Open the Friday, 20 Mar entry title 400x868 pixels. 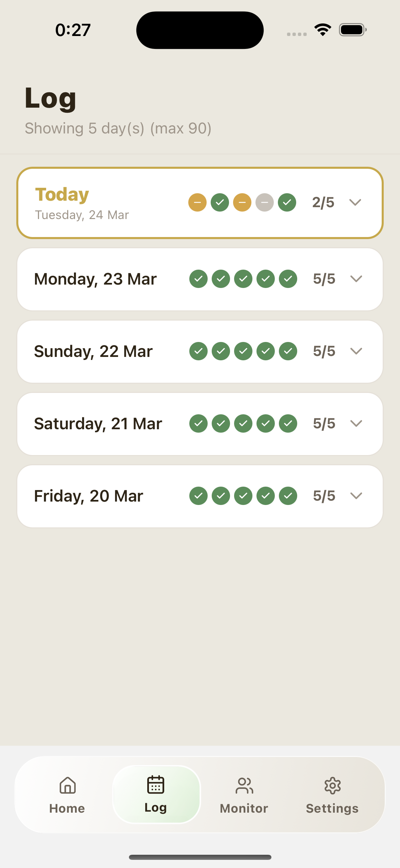89,496
